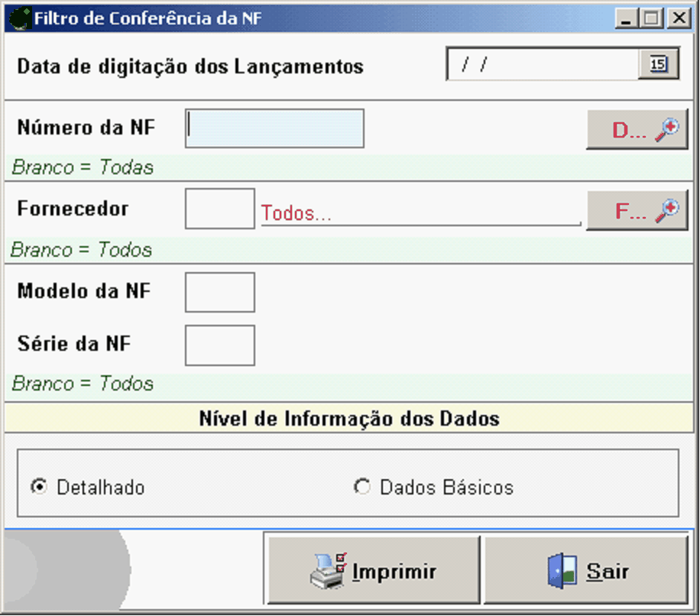Maximize the Filtro de Conferência window

(652, 18)
